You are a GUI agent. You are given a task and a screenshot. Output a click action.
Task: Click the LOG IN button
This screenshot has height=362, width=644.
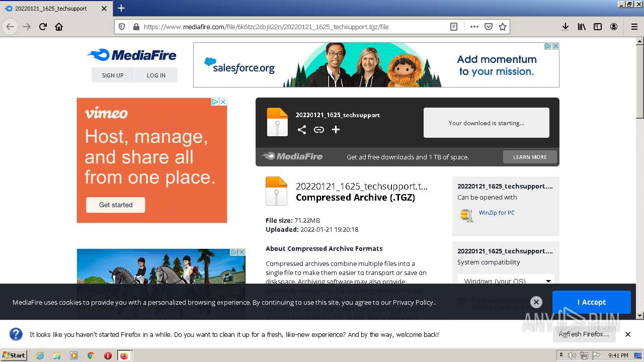click(156, 75)
